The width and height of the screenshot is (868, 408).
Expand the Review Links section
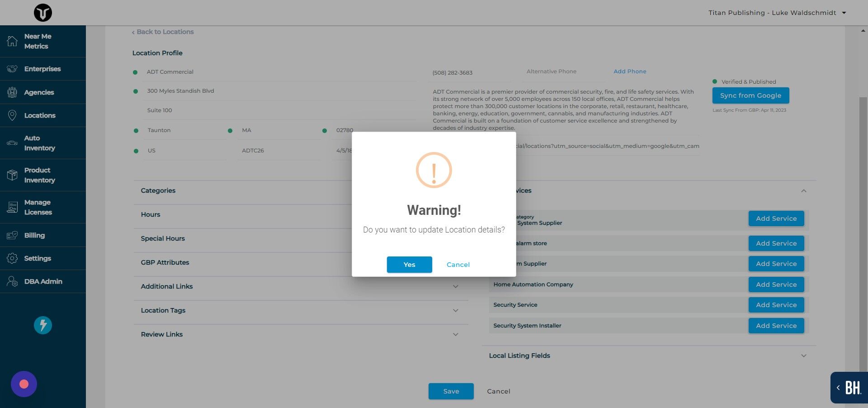(x=456, y=334)
